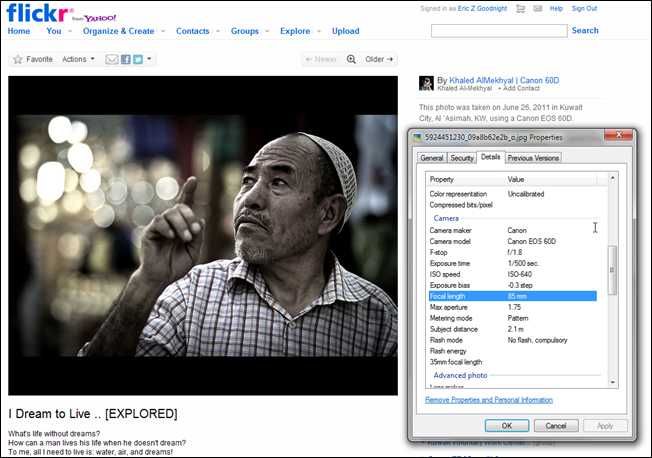The width and height of the screenshot is (652, 458).
Task: Go to Newer photo
Action: pyautogui.click(x=321, y=59)
